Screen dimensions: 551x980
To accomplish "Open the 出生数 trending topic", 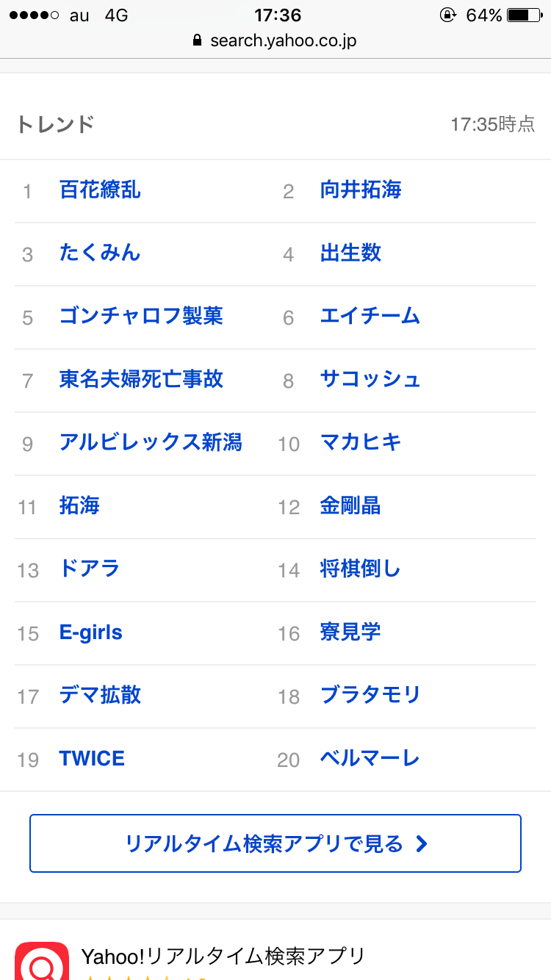I will click(x=350, y=253).
